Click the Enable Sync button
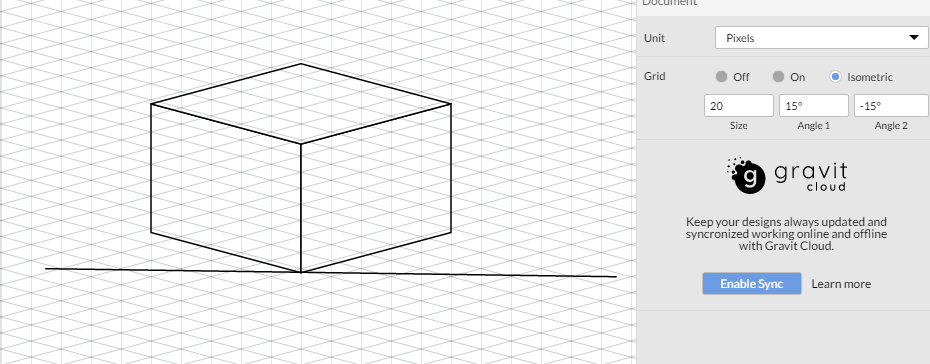The height and width of the screenshot is (364, 930). [x=751, y=283]
